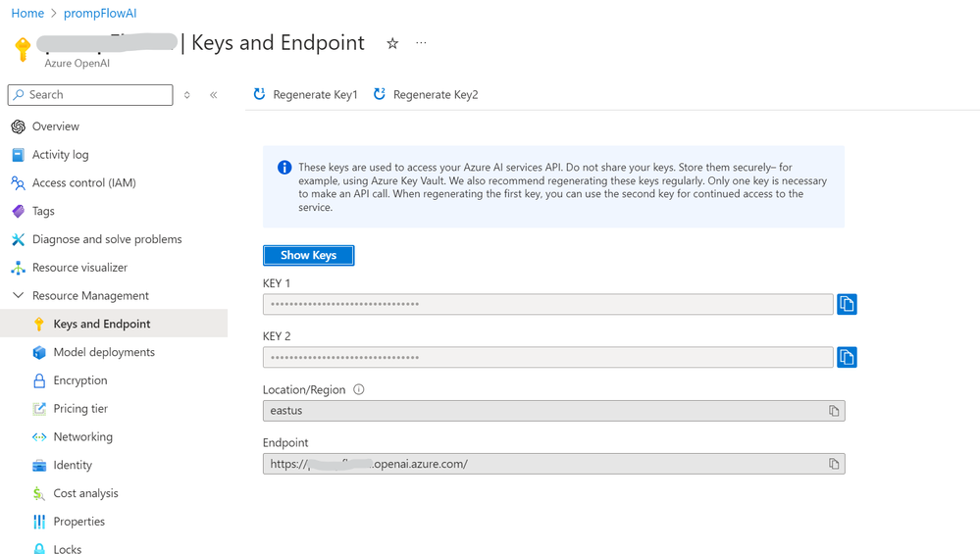Viewport: 980px width, 554px height.
Task: Click the KEY 1 masked field
Action: (548, 304)
